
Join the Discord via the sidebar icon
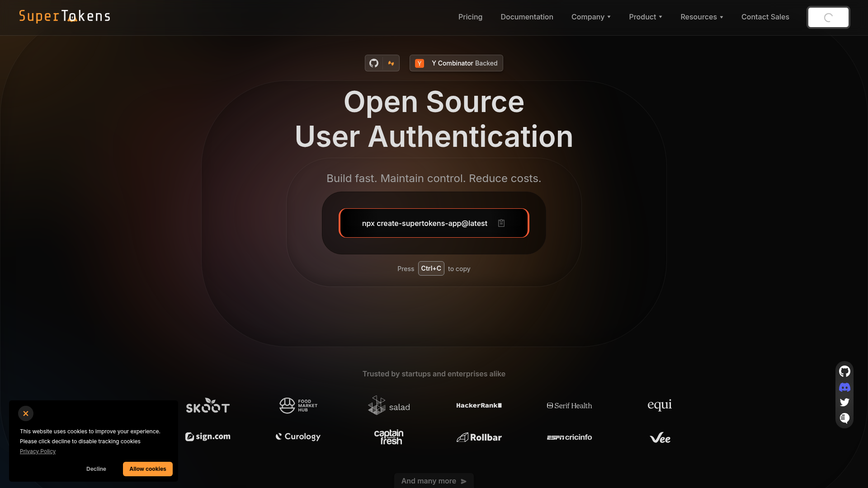click(844, 387)
